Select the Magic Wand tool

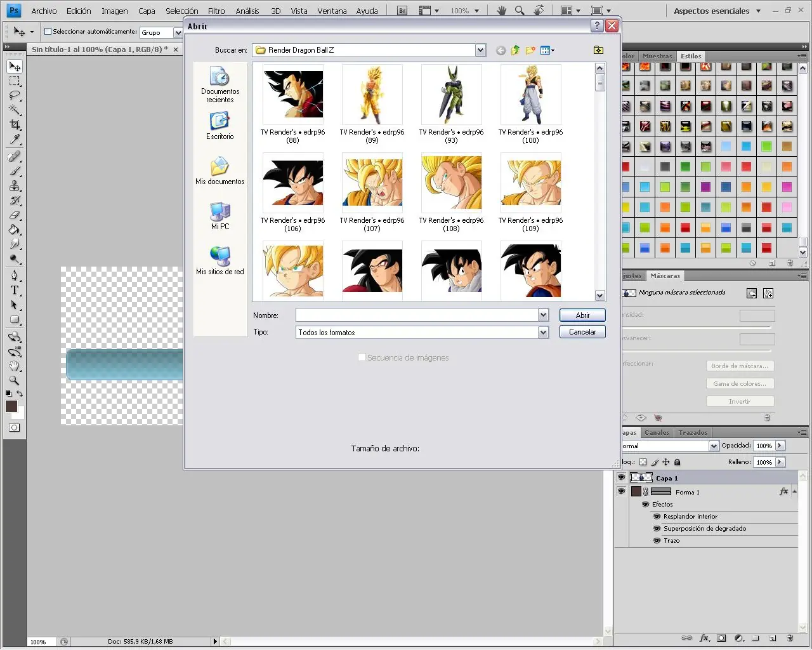point(15,110)
